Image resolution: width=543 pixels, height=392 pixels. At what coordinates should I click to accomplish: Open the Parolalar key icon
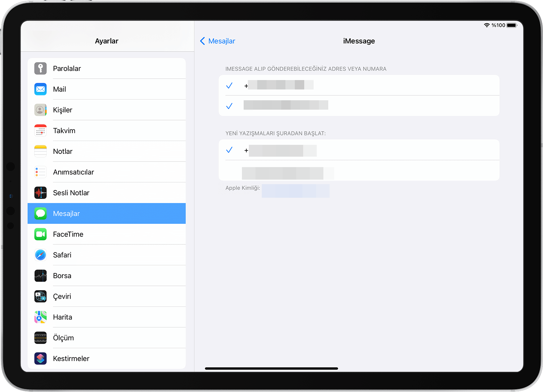coord(40,68)
